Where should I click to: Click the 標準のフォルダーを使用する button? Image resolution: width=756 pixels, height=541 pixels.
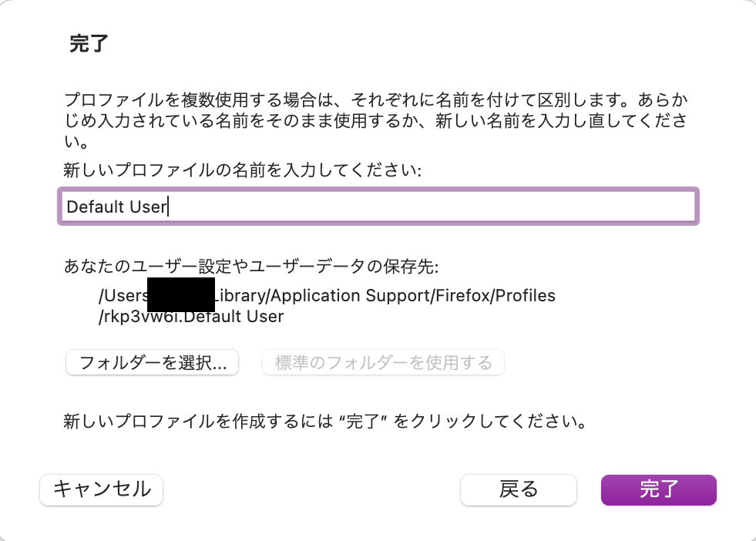(x=383, y=362)
